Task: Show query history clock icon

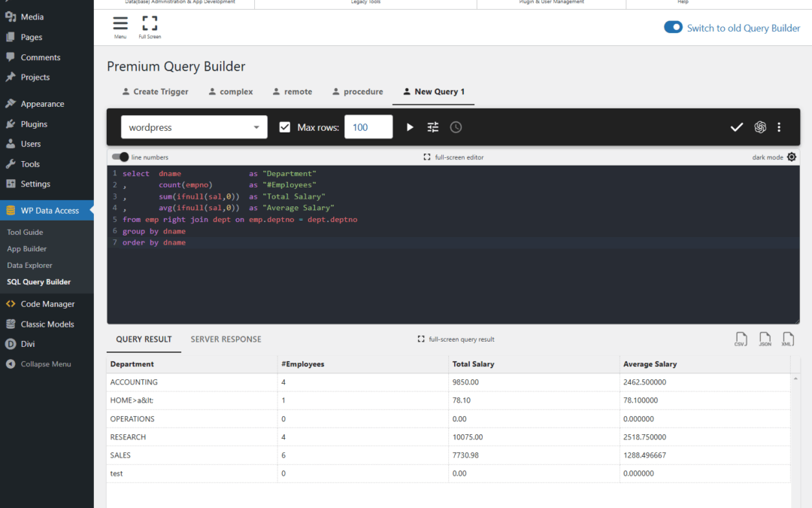Action: pos(456,127)
